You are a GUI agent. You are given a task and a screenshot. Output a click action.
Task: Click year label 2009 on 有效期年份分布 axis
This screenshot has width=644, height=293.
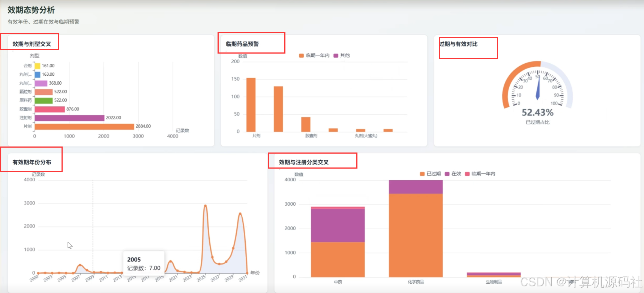click(89, 278)
